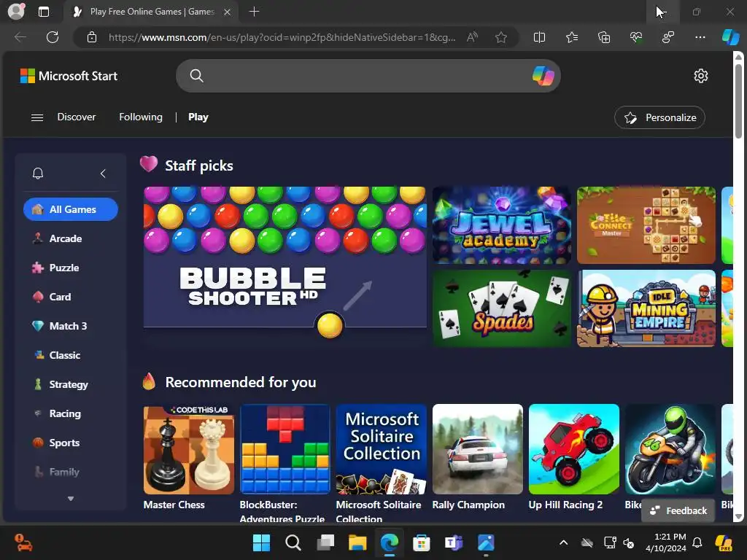
Task: Select Strategy category
Action: [71, 384]
